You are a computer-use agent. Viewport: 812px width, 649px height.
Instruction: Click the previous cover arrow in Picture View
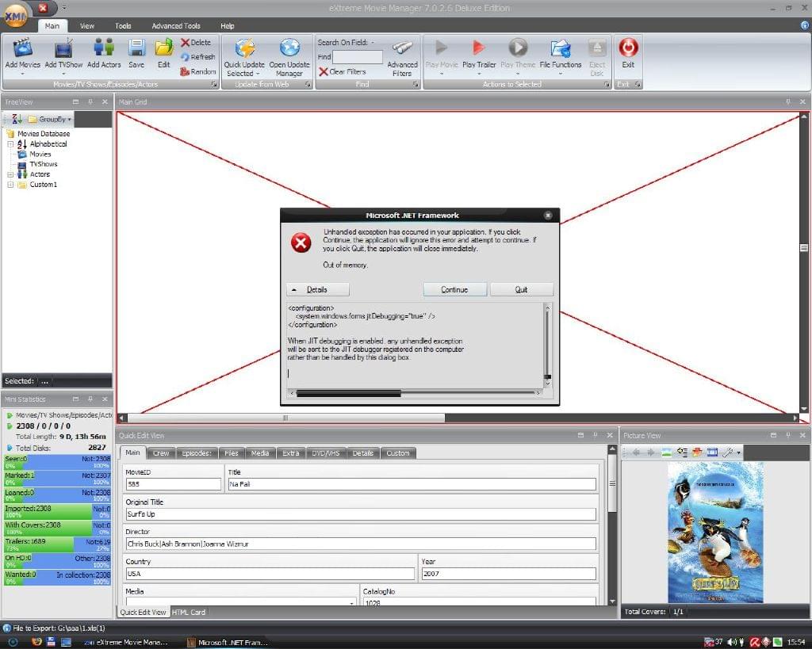[x=636, y=452]
